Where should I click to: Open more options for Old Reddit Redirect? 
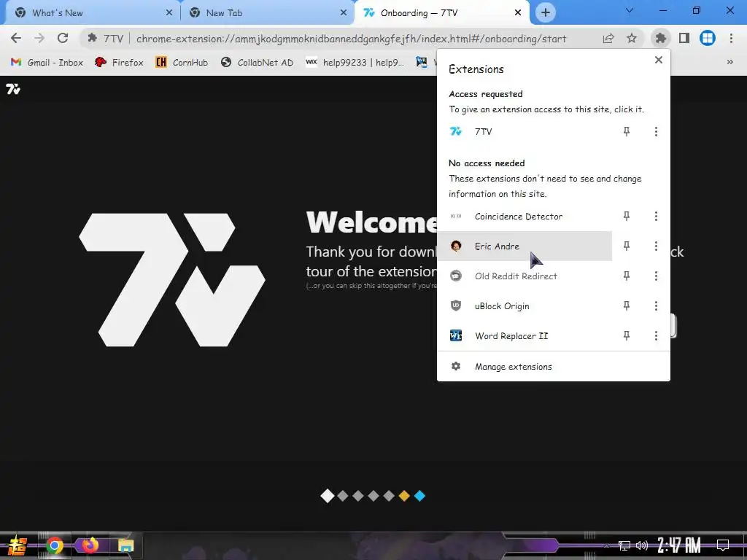656,276
